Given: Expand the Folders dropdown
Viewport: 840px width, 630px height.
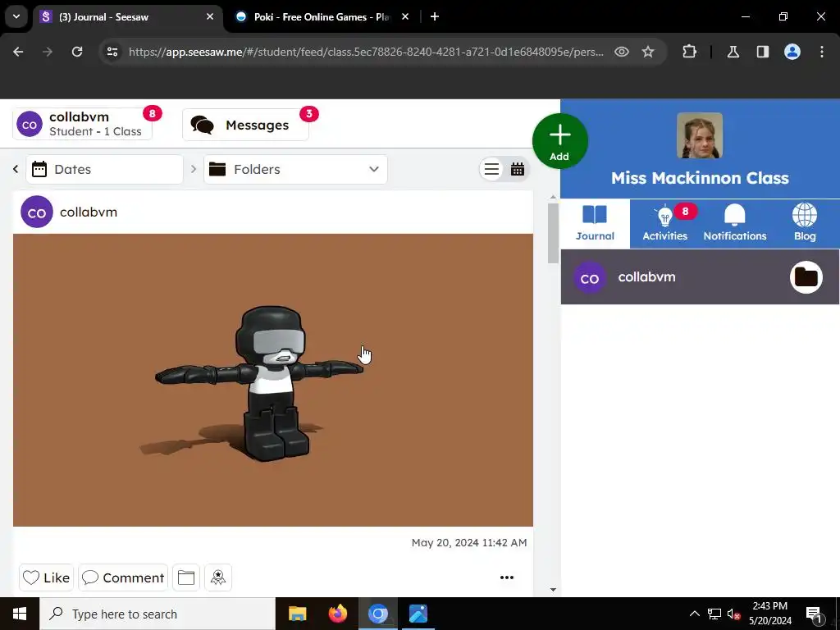Looking at the screenshot, I should (295, 169).
